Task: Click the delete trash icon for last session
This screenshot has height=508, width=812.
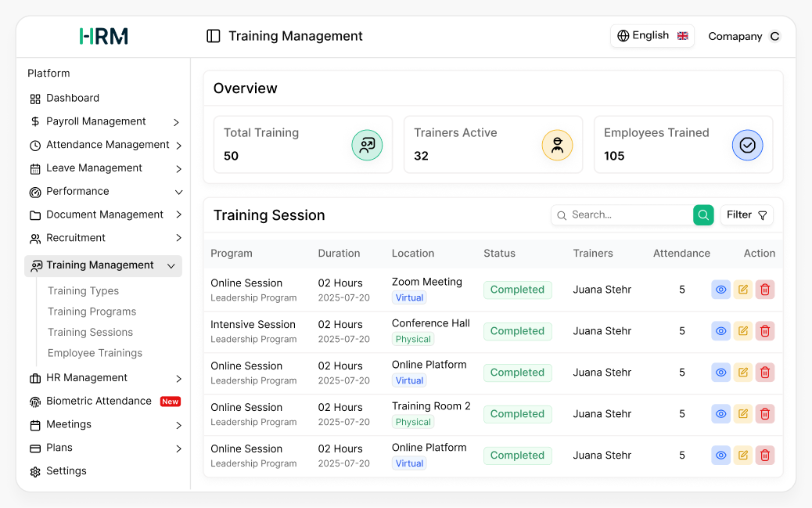Action: click(x=764, y=455)
